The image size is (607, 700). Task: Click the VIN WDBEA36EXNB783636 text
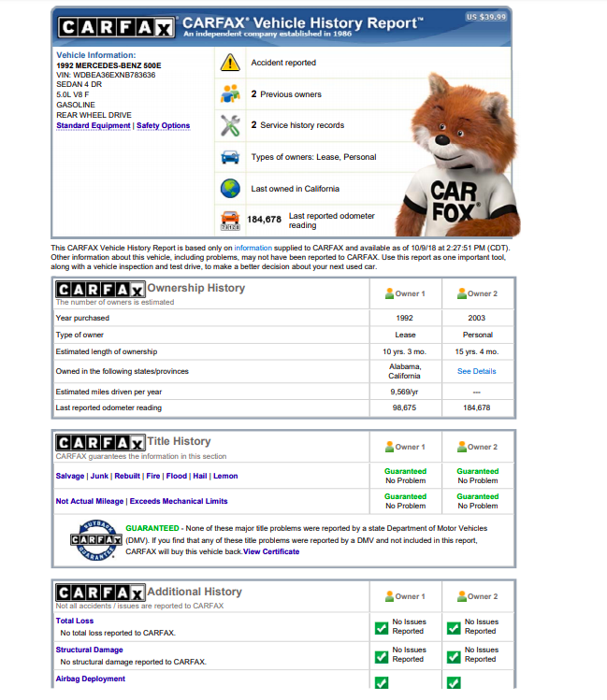click(x=106, y=75)
